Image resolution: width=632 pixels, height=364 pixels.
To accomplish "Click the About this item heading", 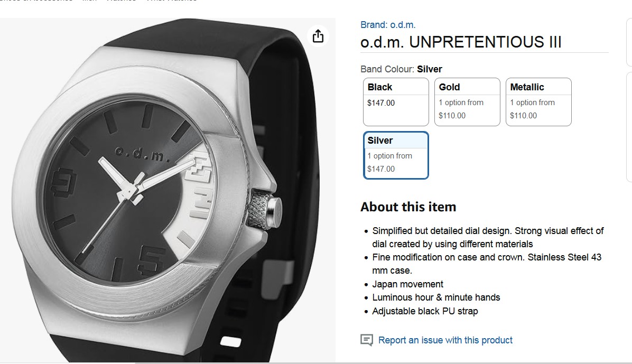I will point(408,207).
